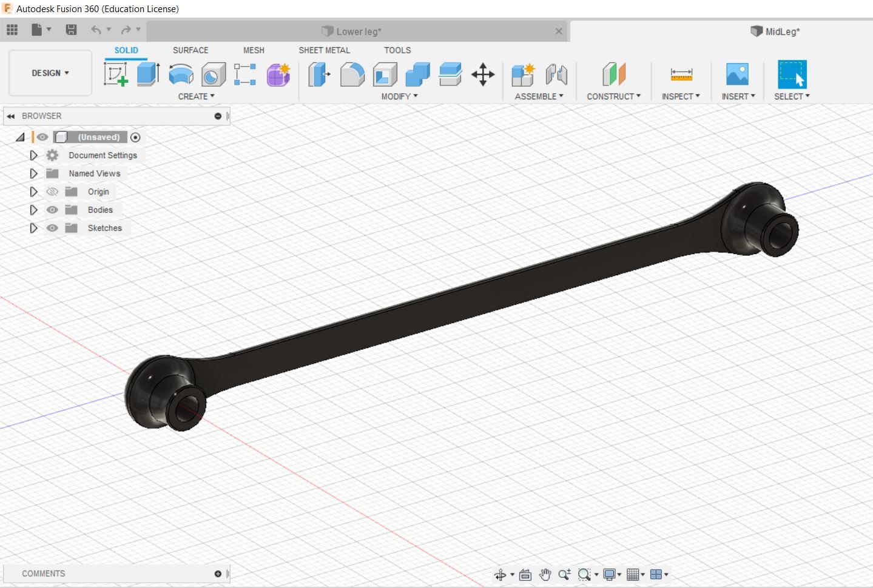Viewport: 873px width, 588px height.
Task: Expand the Named Views node
Action: point(33,173)
